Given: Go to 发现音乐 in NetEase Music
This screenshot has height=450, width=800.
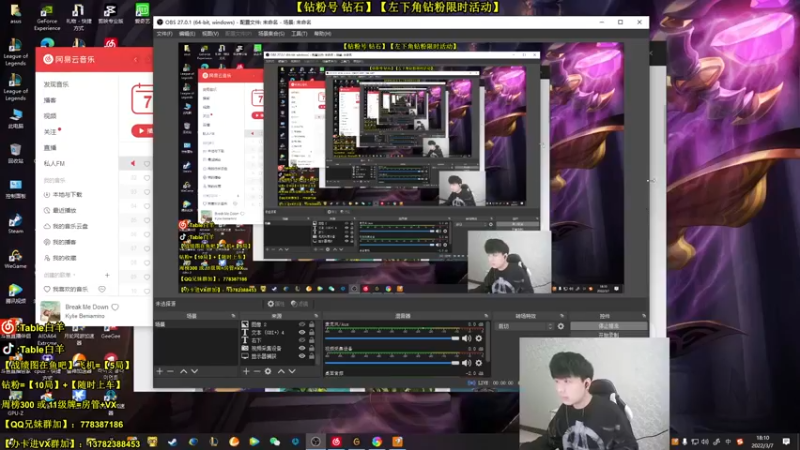Looking at the screenshot, I should [56, 84].
